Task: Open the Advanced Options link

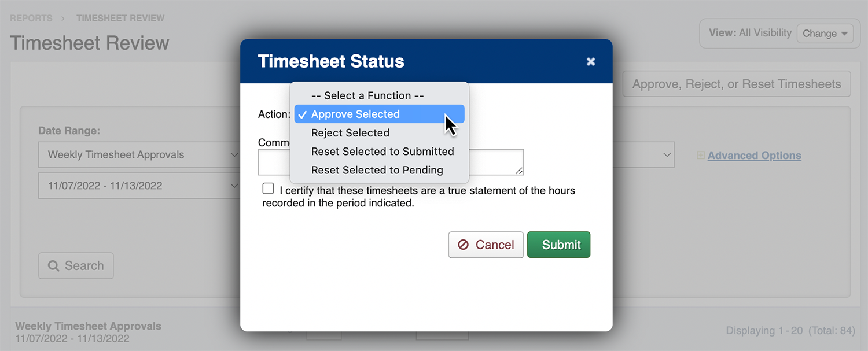Action: [754, 156]
